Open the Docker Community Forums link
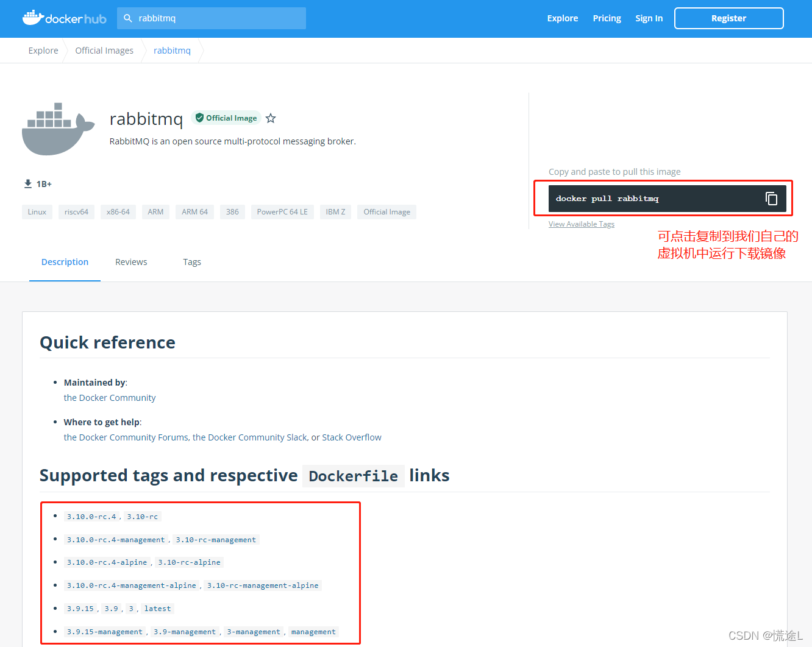Screen dimensions: 812x647 tap(126, 437)
